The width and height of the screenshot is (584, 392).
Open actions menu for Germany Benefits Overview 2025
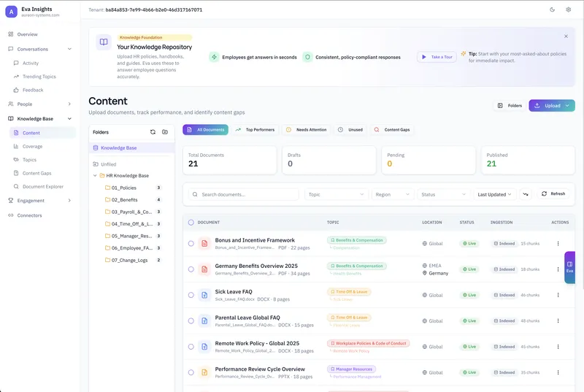(558, 269)
